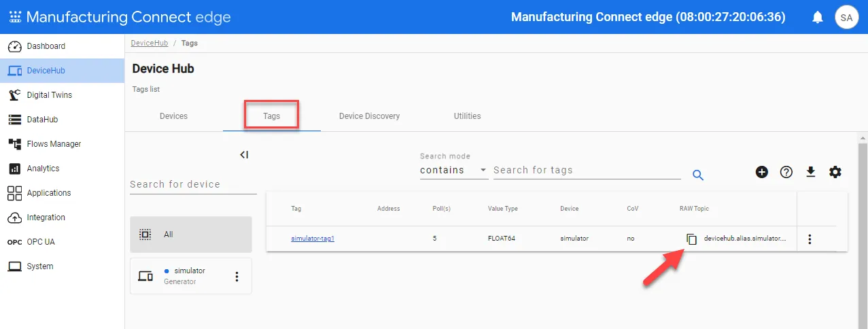Click the System laptop icon
Screen dimensions: 868x329
[x=14, y=266]
